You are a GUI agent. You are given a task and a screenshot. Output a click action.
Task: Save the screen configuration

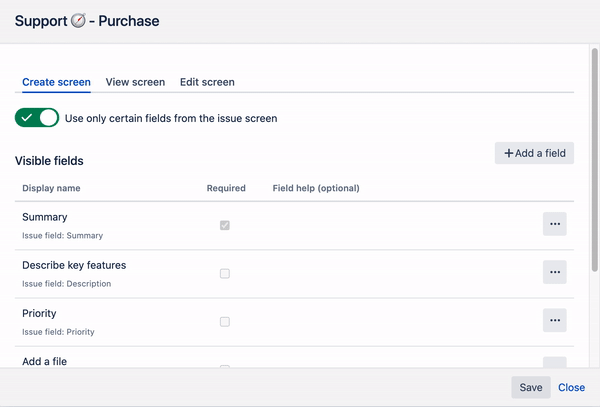(x=530, y=388)
